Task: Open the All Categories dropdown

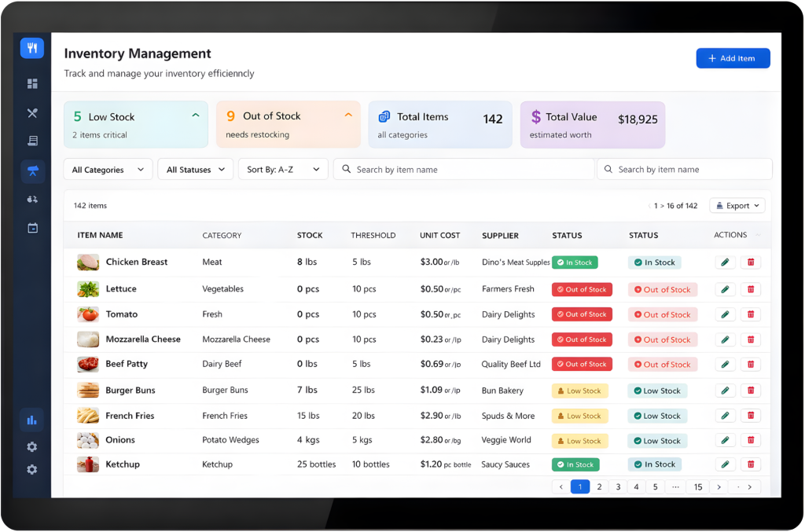Action: point(108,170)
